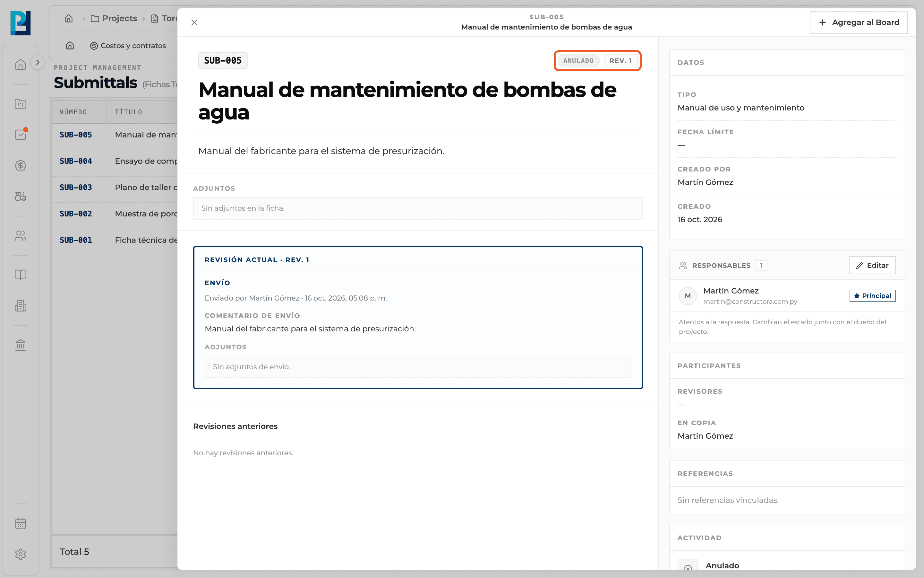The image size is (924, 578).
Task: Go to home via breadcrumb house icon
Action: tap(69, 18)
